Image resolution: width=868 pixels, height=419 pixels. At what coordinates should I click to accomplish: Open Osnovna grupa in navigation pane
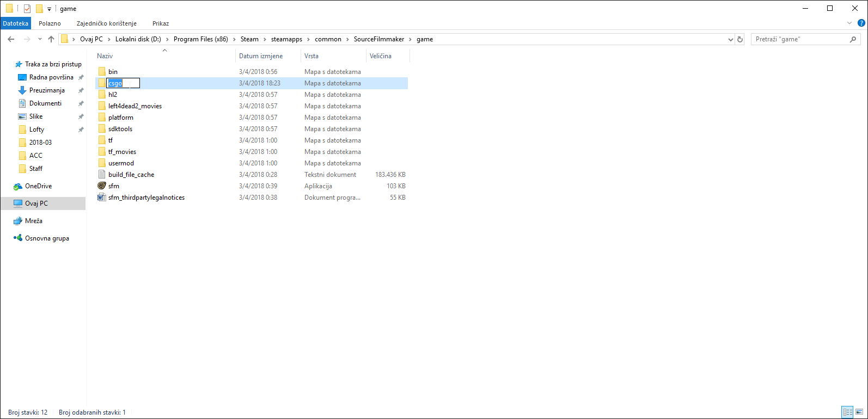(x=47, y=238)
